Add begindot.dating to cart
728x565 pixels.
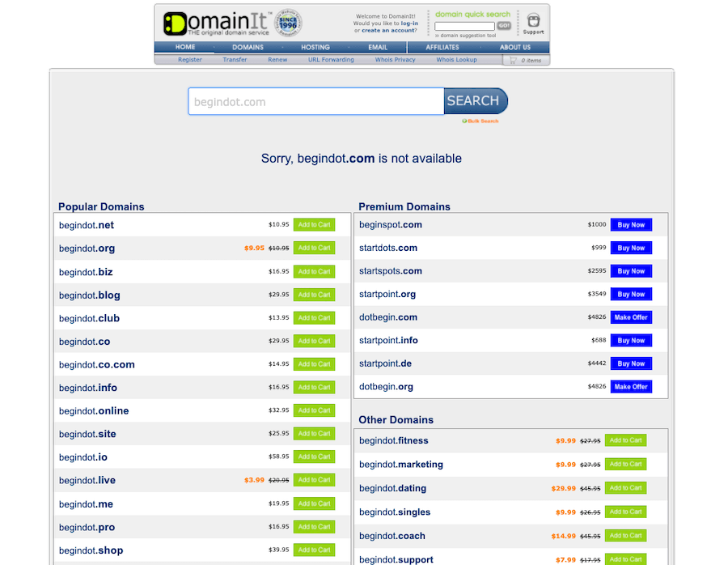pos(625,488)
